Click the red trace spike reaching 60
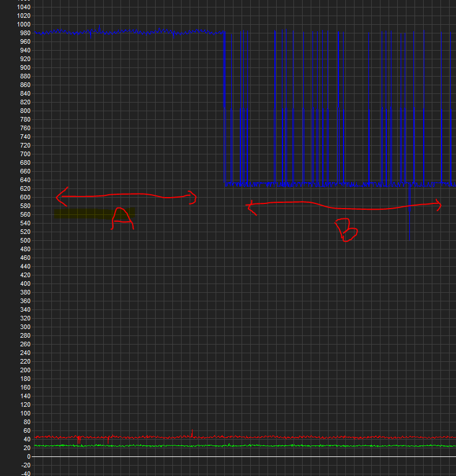 [x=192, y=433]
